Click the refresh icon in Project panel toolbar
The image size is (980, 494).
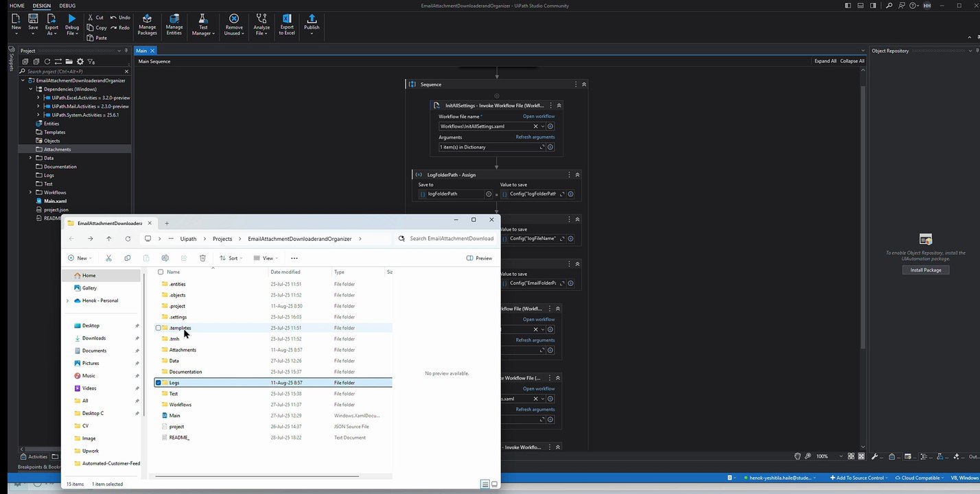(47, 62)
